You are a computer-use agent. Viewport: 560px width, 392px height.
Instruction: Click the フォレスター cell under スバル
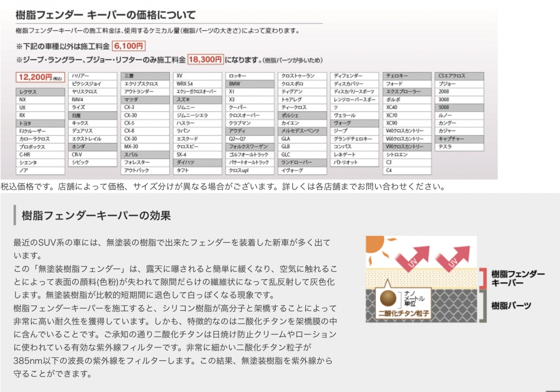click(145, 162)
